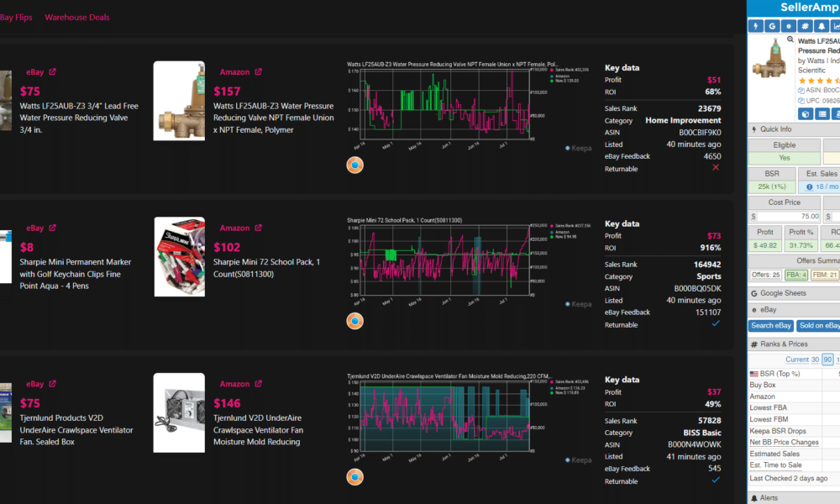Open the eBay Flips tab

[15, 17]
